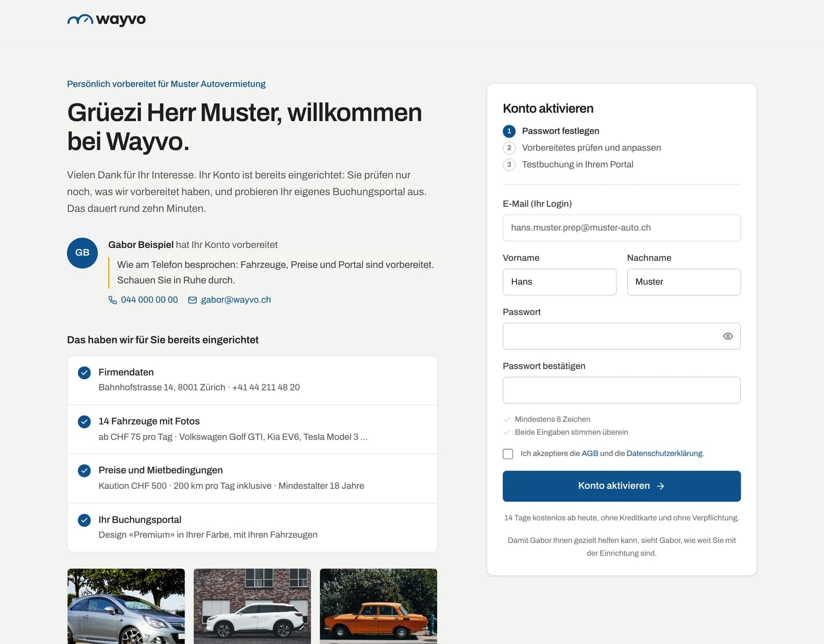The image size is (824, 644).
Task: Click the Ihr Buchungsportal title
Action: tap(140, 519)
